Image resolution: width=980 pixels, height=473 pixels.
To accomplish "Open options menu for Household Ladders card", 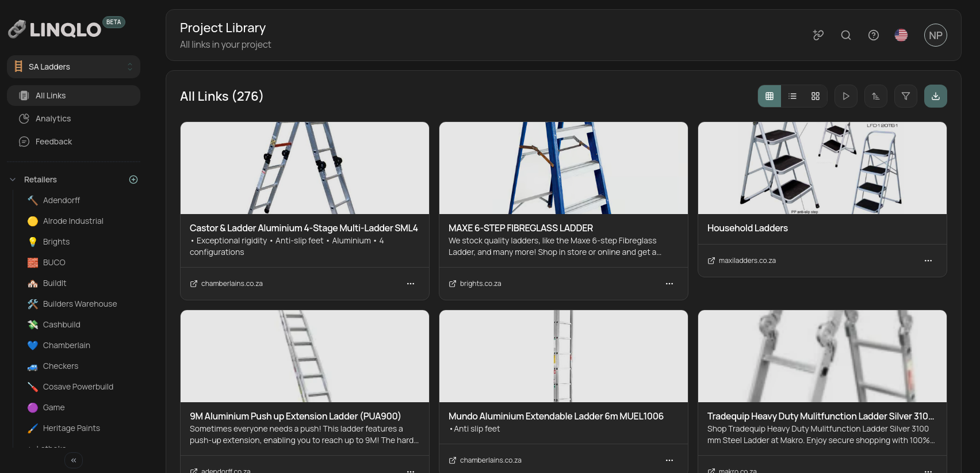I will (928, 261).
